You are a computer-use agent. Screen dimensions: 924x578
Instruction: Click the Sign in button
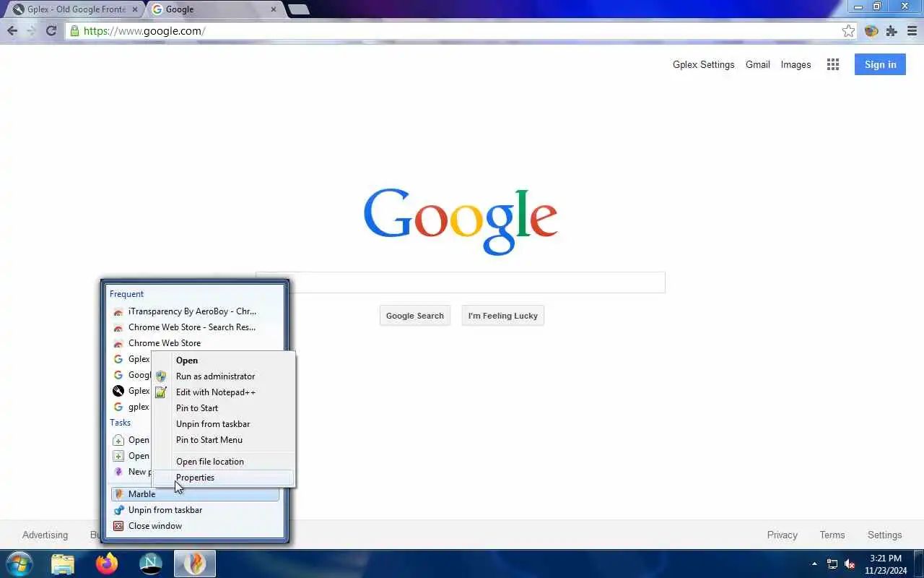click(880, 64)
